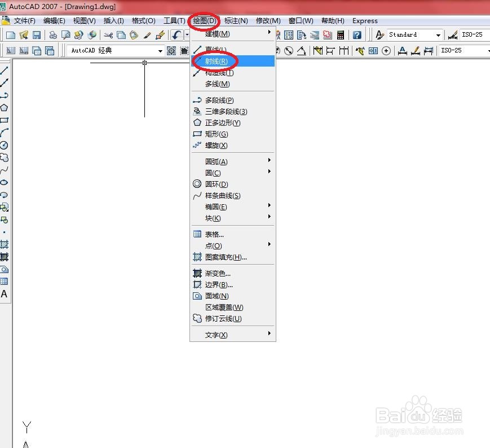Open the 视图(V) menu
Screen dimensions: 490x448
(85, 21)
